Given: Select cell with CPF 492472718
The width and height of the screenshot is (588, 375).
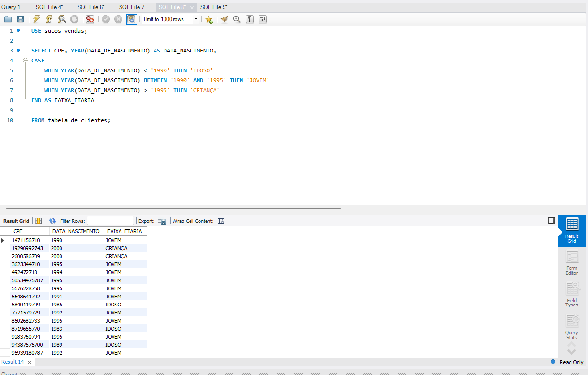Looking at the screenshot, I should pos(30,272).
